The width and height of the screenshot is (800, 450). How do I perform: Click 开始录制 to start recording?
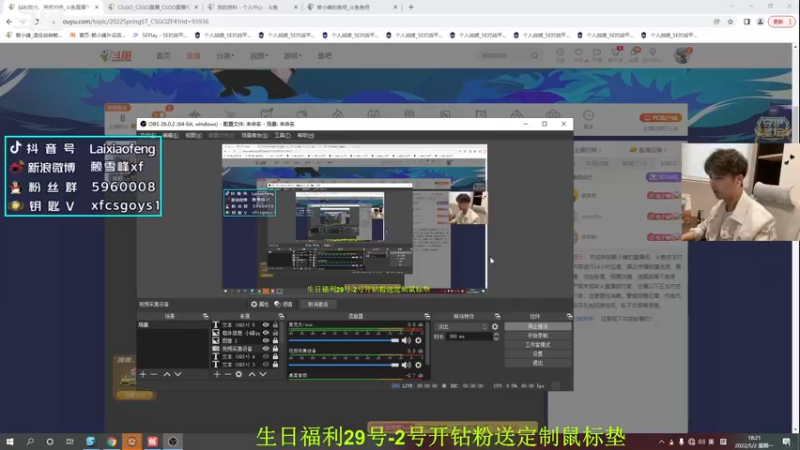coord(538,336)
